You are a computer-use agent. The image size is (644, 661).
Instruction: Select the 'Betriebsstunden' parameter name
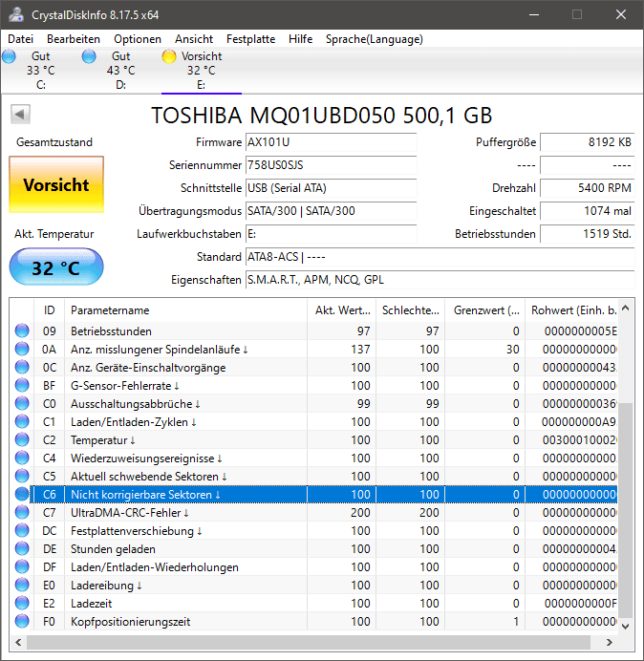pyautogui.click(x=111, y=331)
